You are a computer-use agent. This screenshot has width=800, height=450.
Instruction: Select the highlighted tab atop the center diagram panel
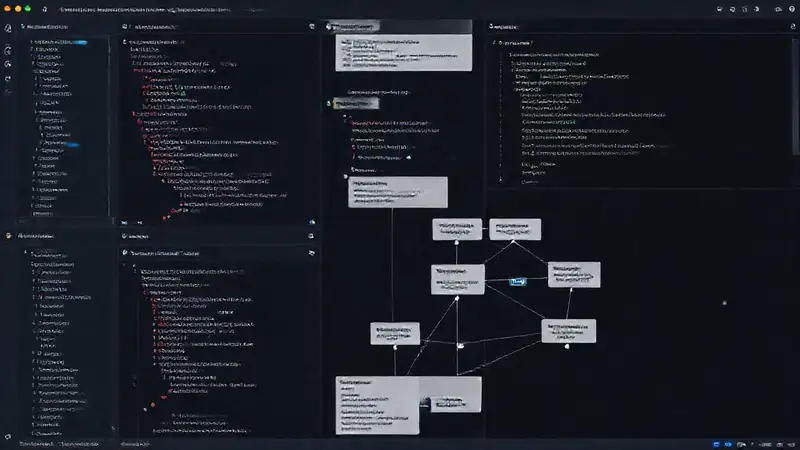(353, 27)
